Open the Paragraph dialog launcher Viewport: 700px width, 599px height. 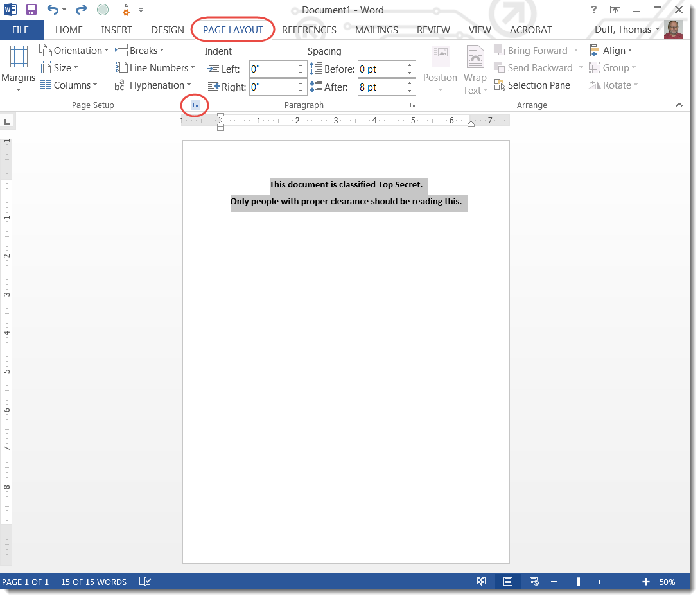412,105
